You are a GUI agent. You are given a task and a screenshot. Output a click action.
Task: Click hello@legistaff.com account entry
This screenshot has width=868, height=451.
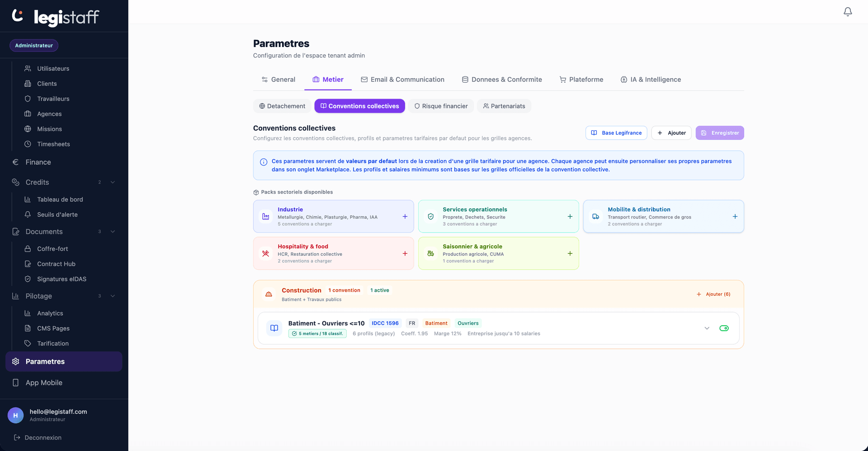[58, 412]
